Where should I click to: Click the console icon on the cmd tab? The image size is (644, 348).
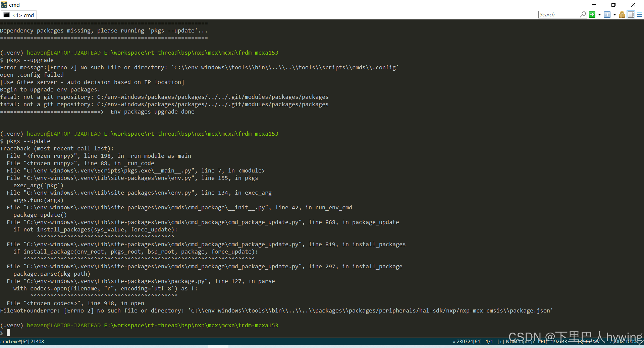tap(6, 15)
